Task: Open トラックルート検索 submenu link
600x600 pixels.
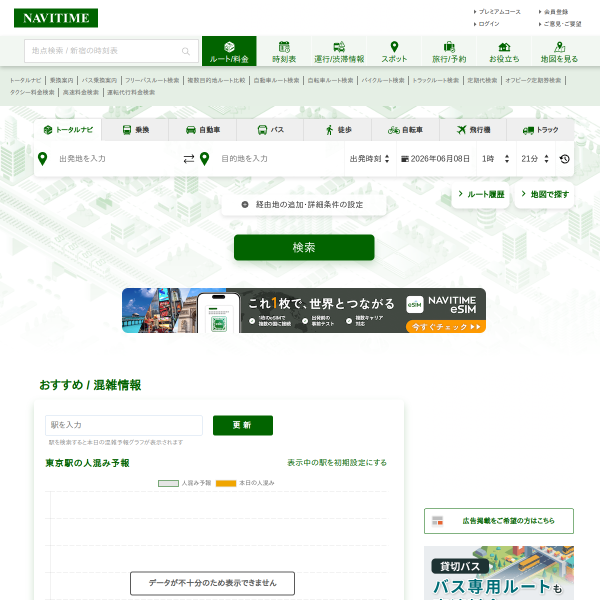Action: (x=436, y=80)
